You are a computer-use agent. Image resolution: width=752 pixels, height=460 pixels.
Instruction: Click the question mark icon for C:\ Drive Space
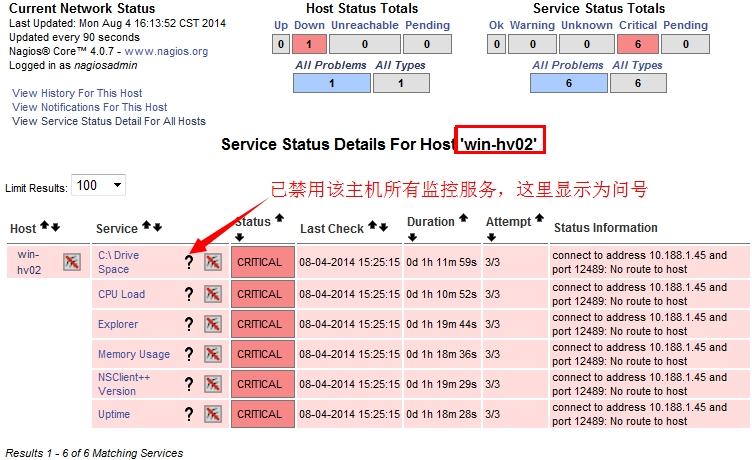click(189, 262)
